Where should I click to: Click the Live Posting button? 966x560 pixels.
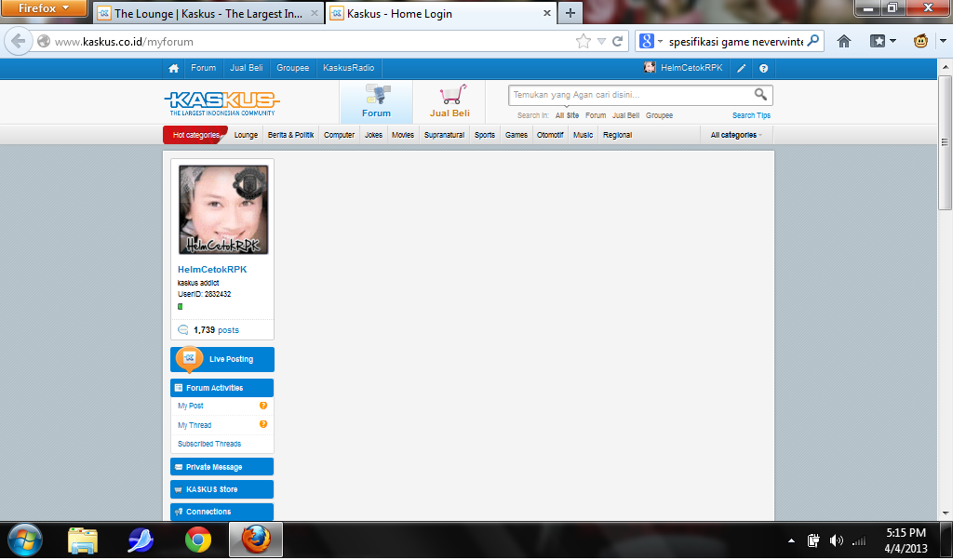click(x=221, y=359)
